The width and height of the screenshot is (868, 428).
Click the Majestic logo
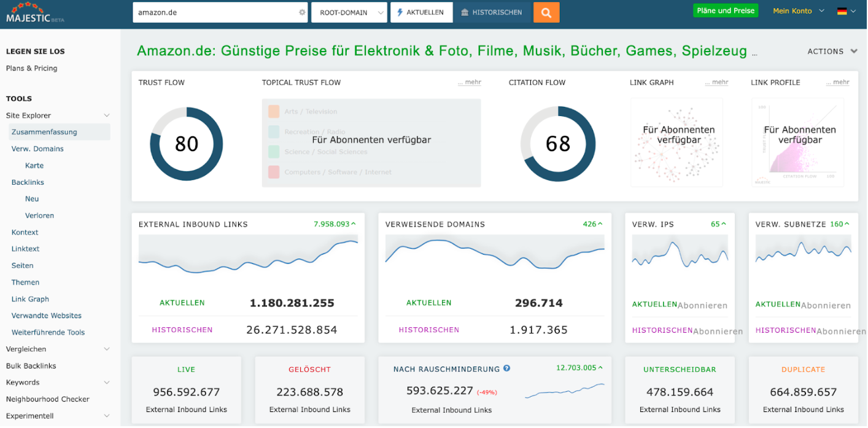[35, 13]
